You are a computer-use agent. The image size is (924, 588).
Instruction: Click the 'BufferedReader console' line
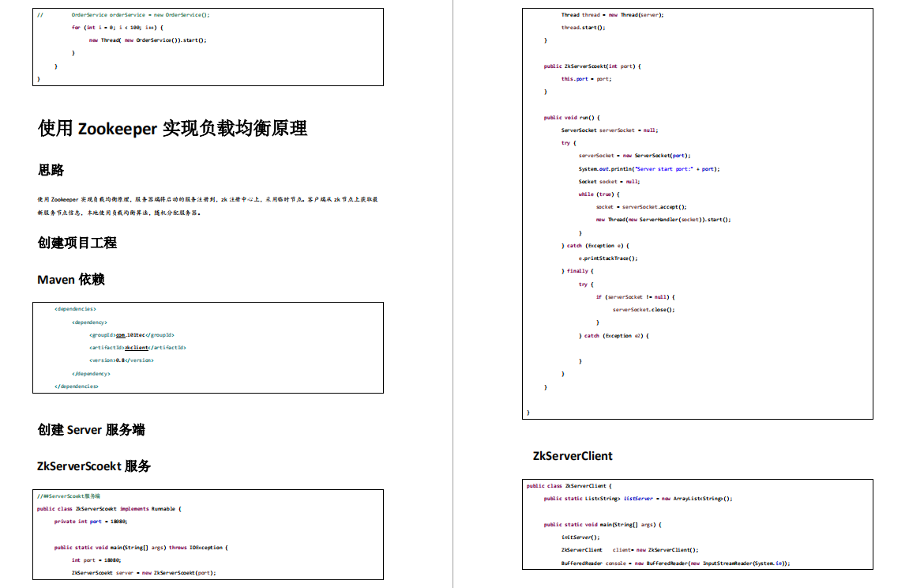(x=675, y=563)
